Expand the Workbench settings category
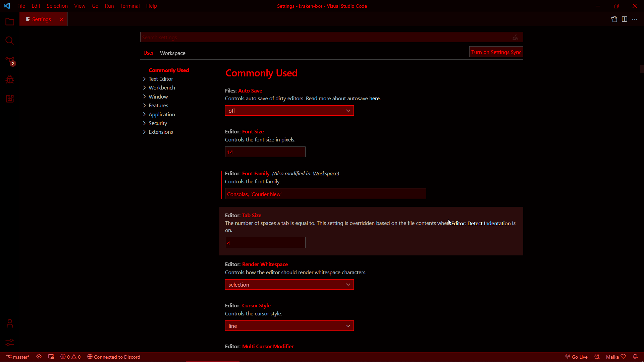 (x=162, y=88)
